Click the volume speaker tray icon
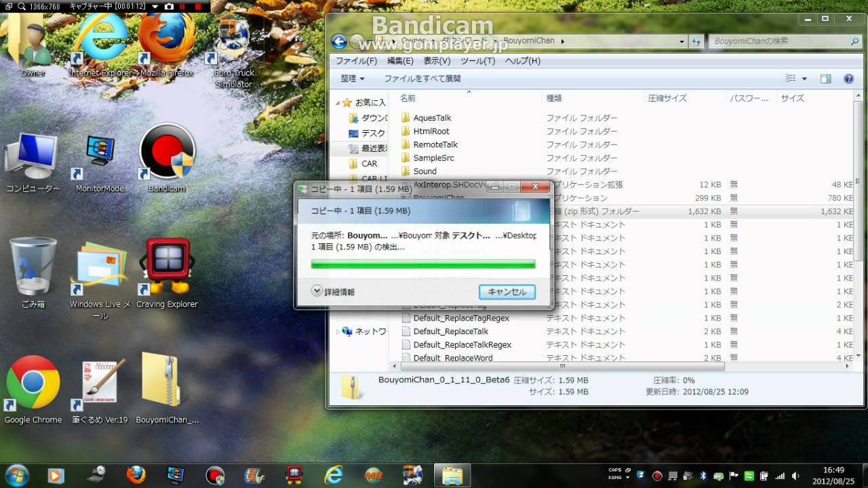Viewport: 868px width, 488px height. point(795,476)
